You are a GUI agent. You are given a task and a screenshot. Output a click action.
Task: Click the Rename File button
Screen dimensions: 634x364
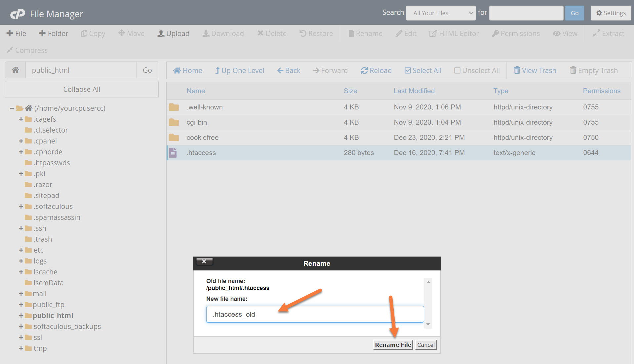(393, 345)
